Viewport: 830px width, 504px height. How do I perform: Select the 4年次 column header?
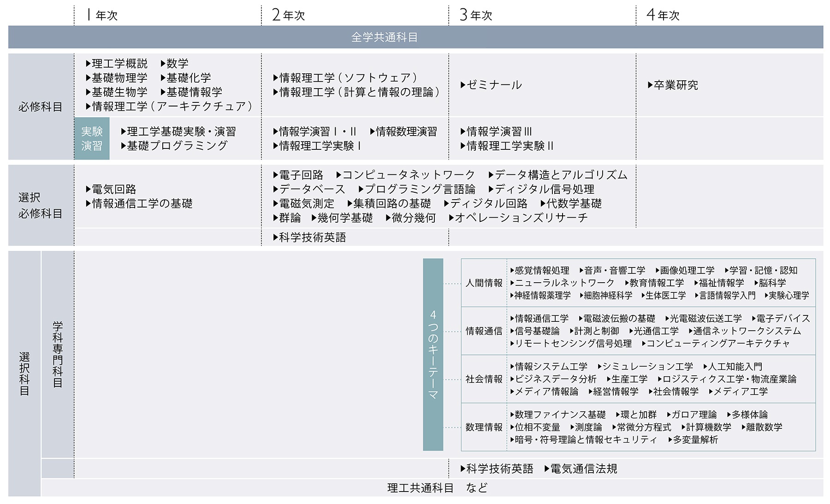pos(663,15)
